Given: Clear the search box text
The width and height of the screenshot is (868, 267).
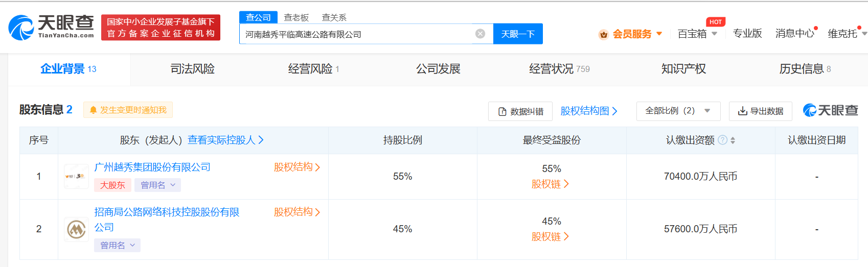Looking at the screenshot, I should (x=480, y=34).
